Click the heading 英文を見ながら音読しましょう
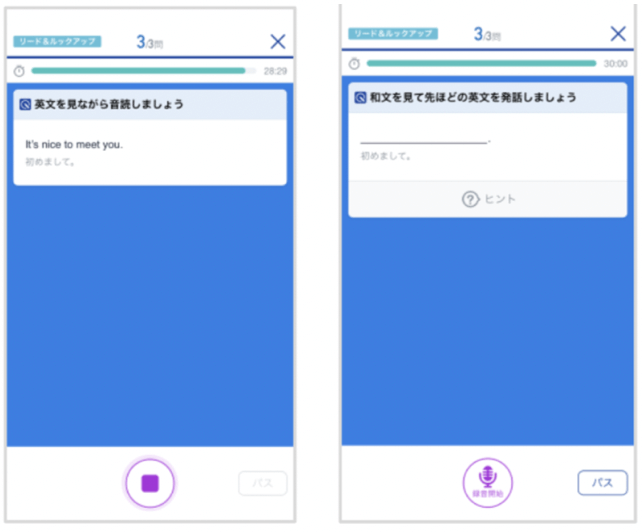The width and height of the screenshot is (642, 532). (109, 104)
